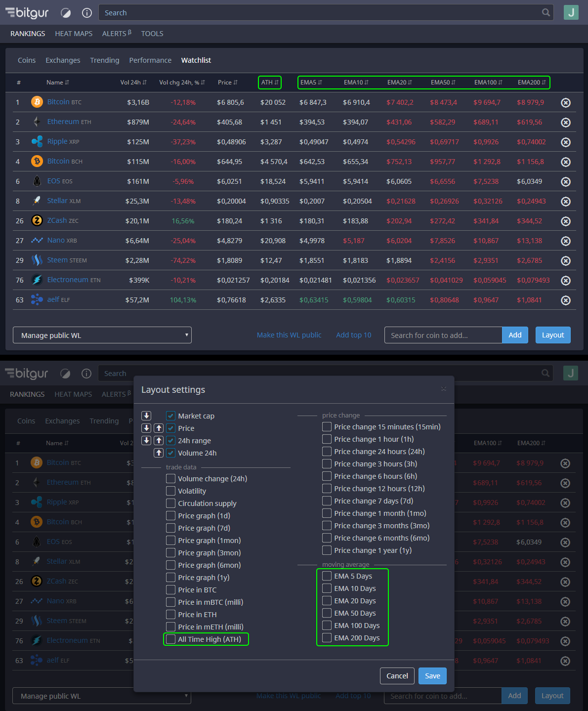Check EMA 5 Days option
Screen dimensions: 588x711
pos(327,576)
